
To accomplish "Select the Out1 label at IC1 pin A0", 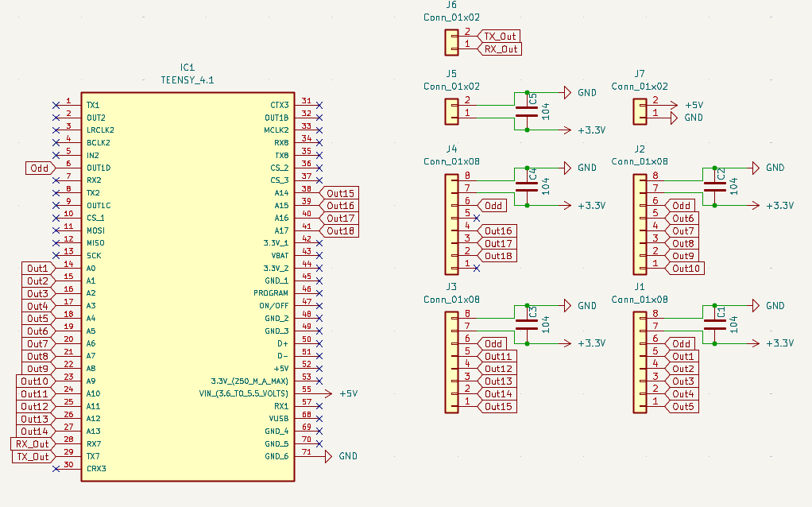I will 38,269.
